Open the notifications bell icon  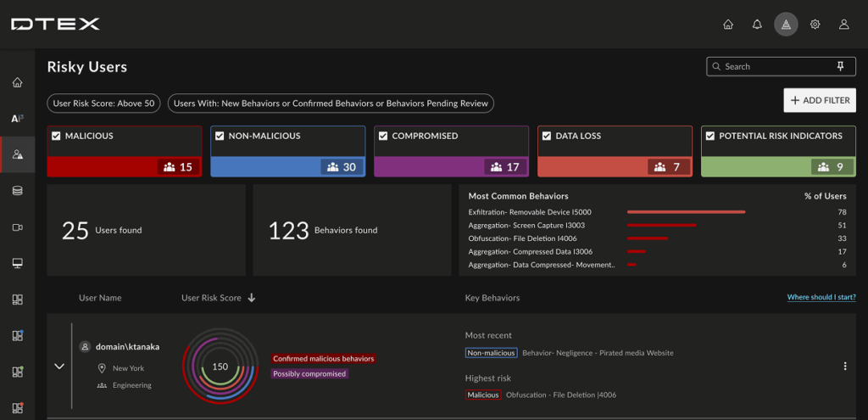[757, 25]
